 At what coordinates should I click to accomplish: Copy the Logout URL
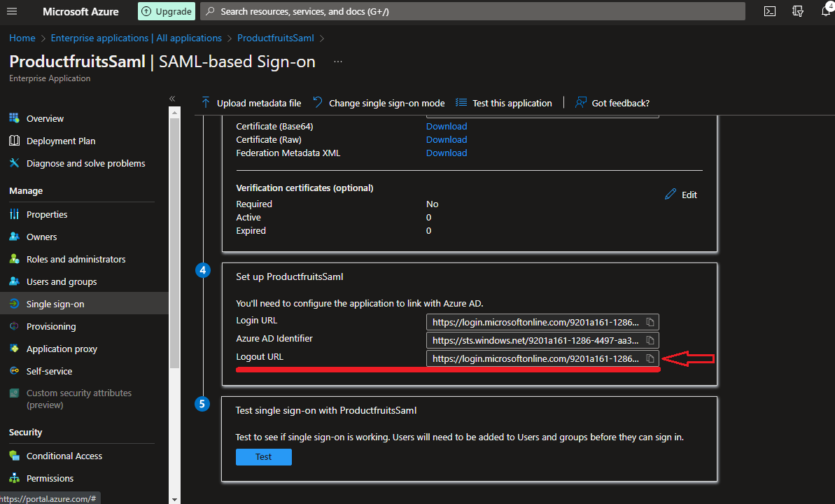tap(650, 358)
